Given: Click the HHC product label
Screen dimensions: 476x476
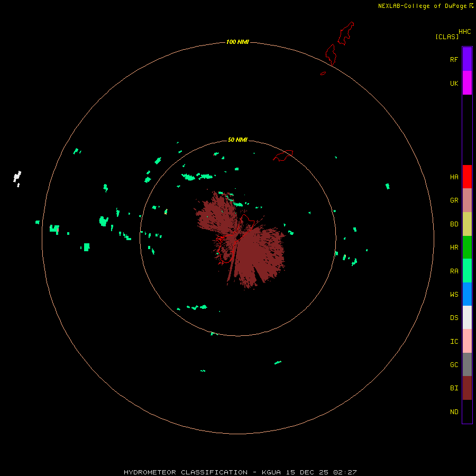Looking at the screenshot, I should click(x=464, y=32).
